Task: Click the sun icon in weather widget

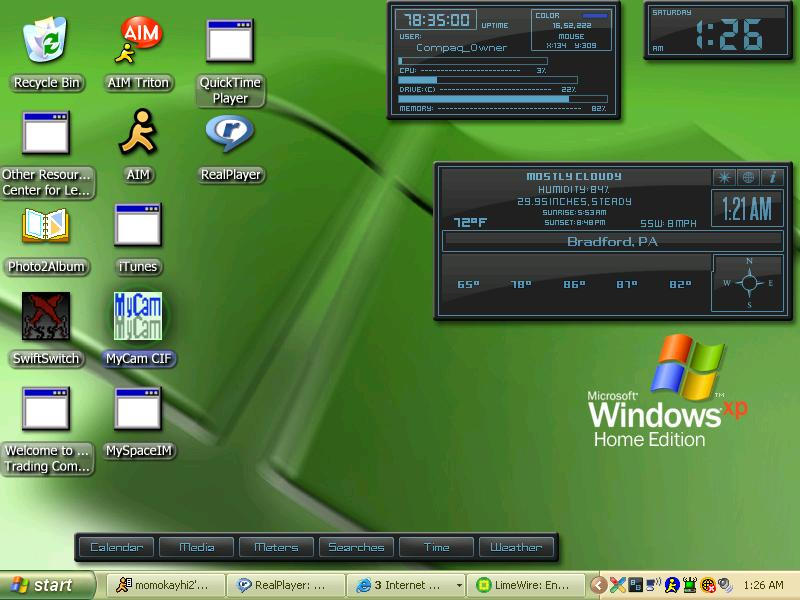Action: 724,177
